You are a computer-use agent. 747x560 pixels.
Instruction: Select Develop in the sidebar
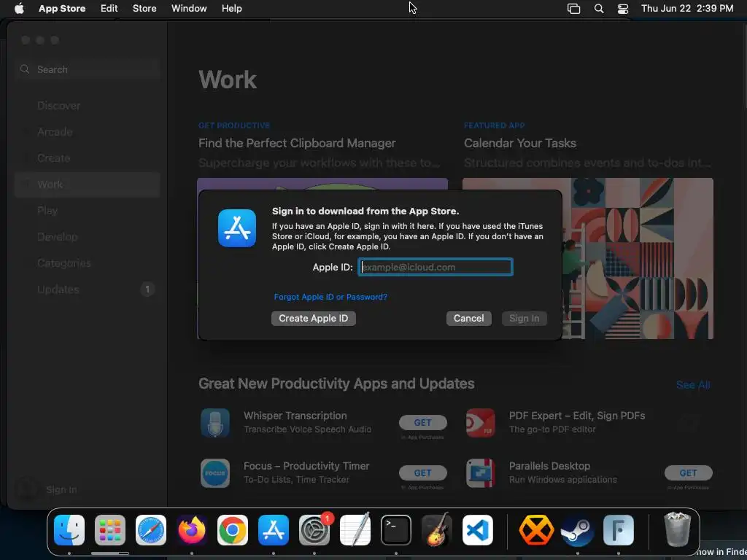coord(88,237)
